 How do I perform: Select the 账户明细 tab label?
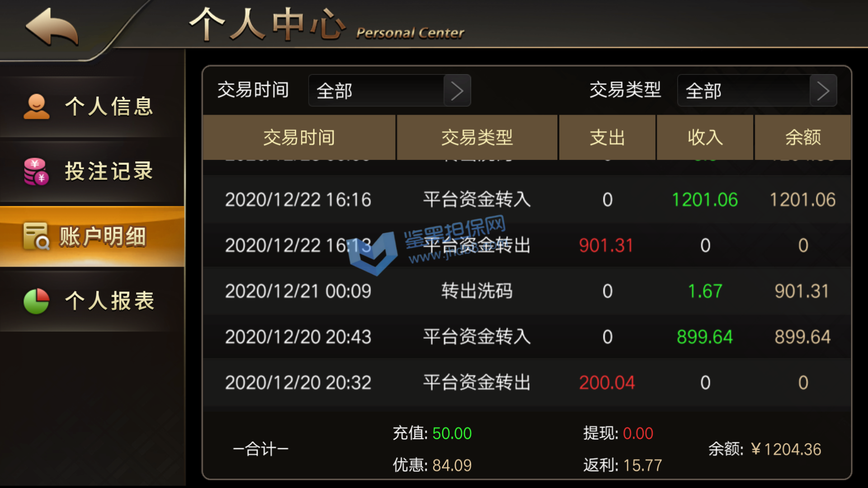[x=103, y=236]
